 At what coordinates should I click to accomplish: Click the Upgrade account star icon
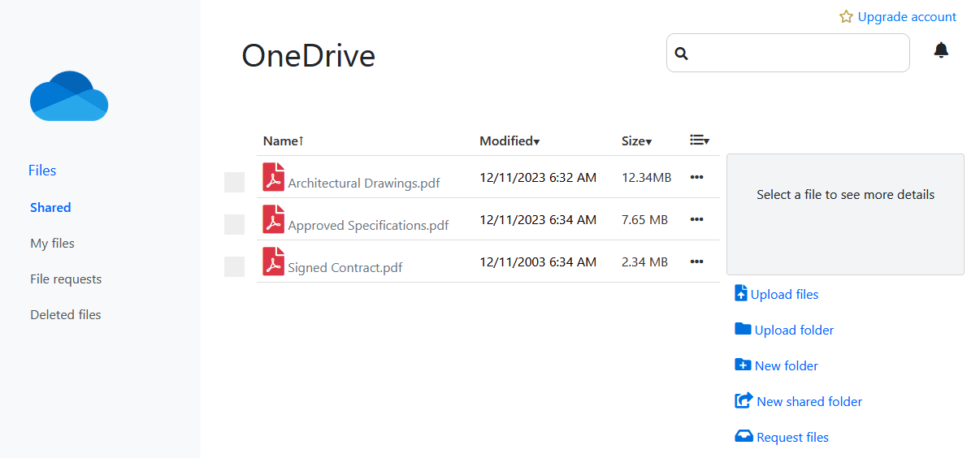846,16
